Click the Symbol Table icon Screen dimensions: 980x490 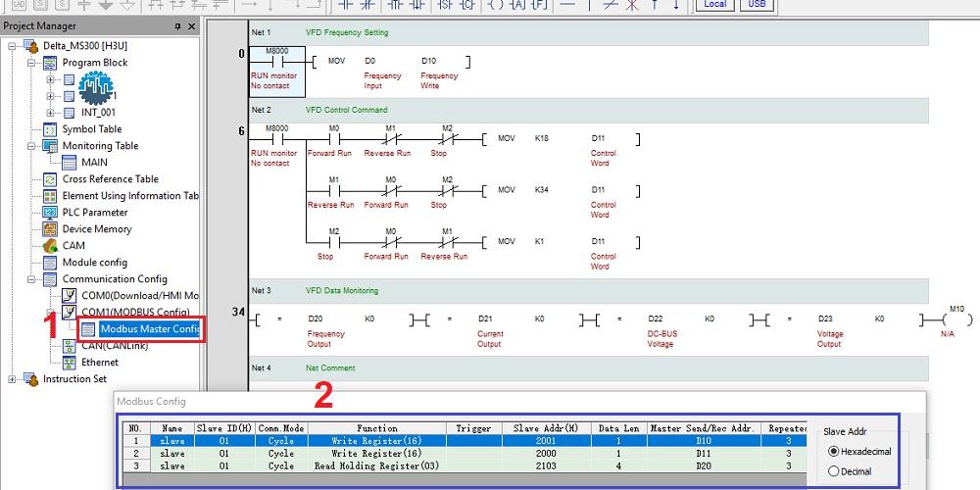click(x=50, y=129)
